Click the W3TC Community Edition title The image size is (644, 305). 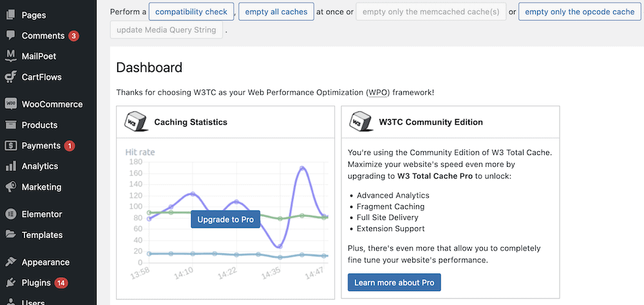[x=431, y=122]
